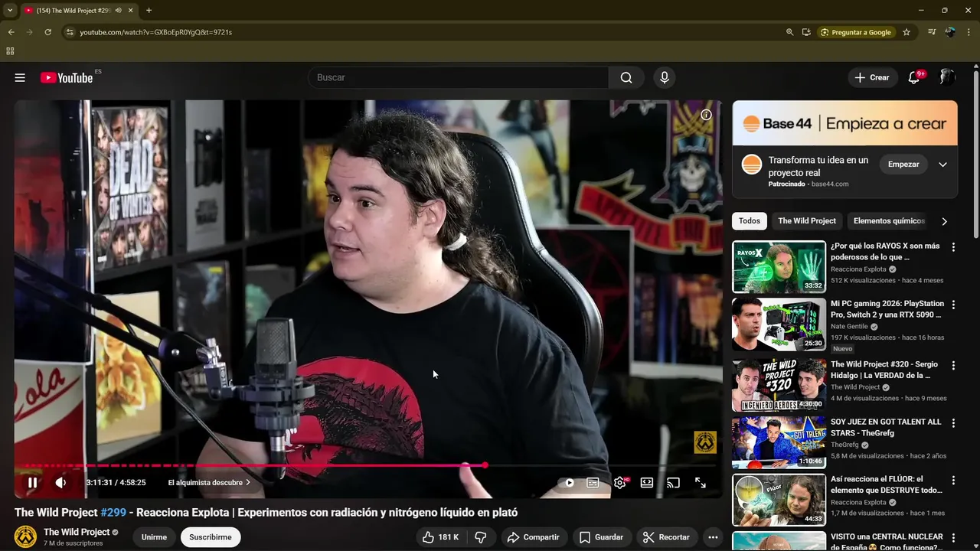This screenshot has width=980, height=551.
Task: Toggle subtitles in the player
Action: (x=593, y=483)
